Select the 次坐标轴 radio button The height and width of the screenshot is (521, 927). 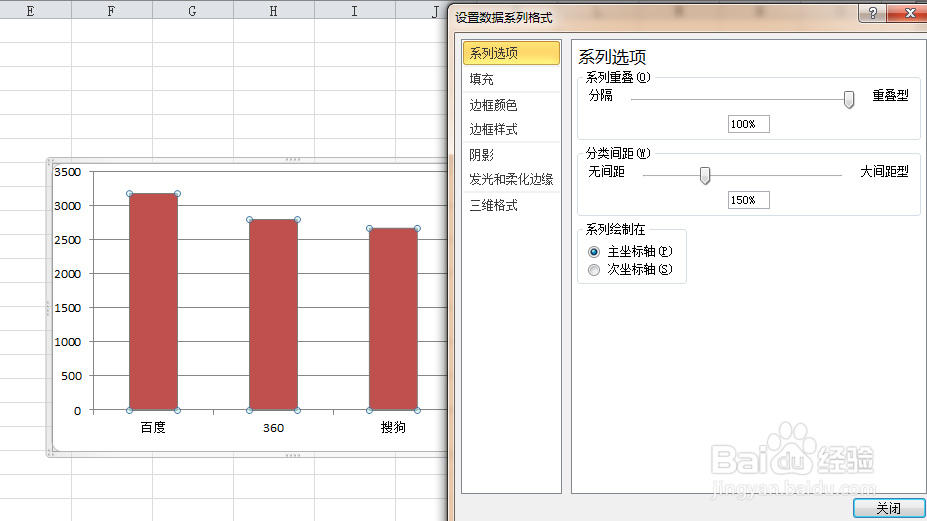(594, 270)
